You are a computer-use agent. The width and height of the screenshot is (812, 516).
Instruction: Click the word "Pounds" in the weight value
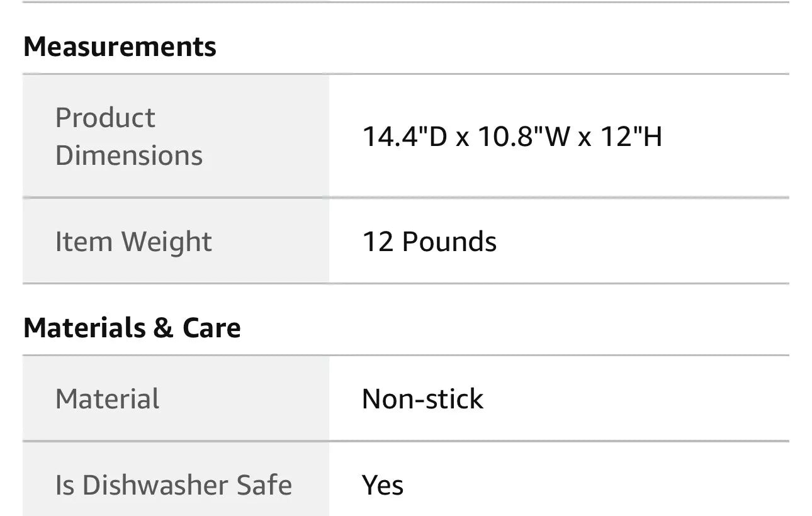point(449,242)
